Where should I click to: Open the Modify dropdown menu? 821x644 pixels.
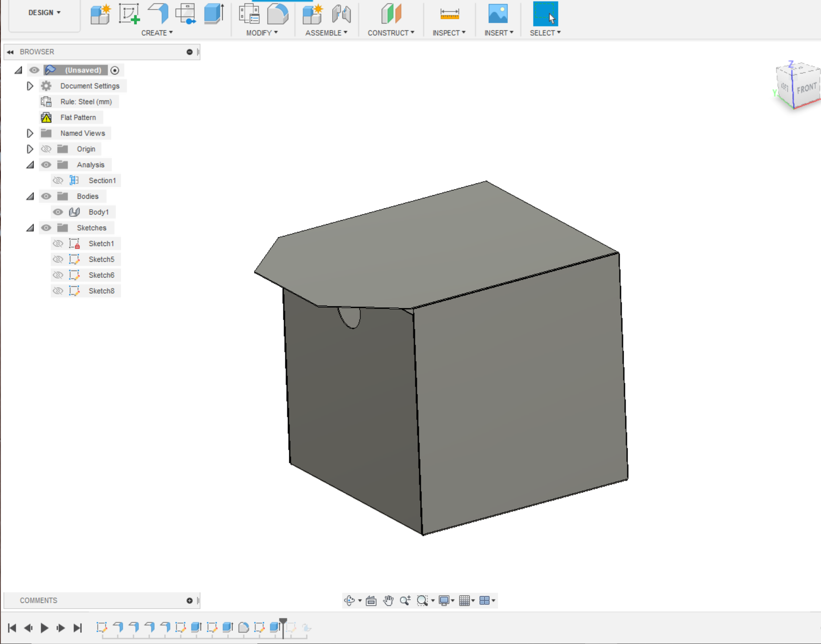click(x=262, y=32)
